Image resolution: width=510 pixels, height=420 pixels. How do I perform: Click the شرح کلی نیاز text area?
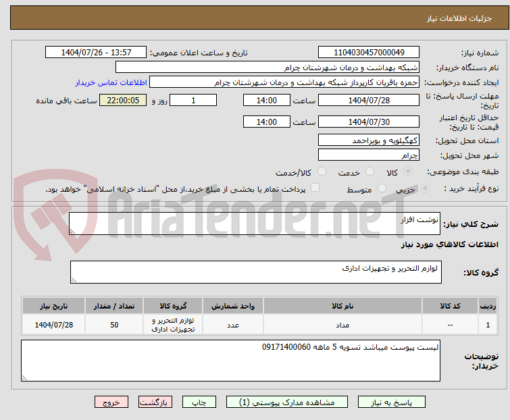255,224
